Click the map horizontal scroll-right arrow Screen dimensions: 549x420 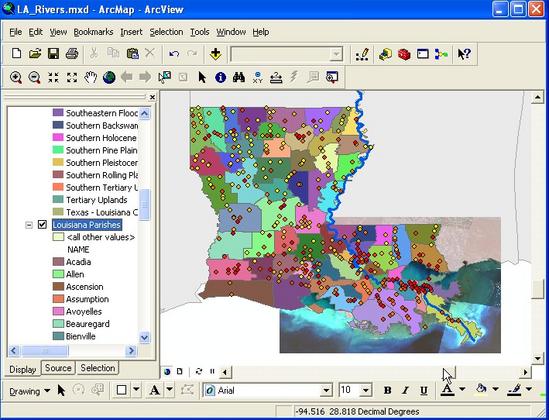coord(525,372)
